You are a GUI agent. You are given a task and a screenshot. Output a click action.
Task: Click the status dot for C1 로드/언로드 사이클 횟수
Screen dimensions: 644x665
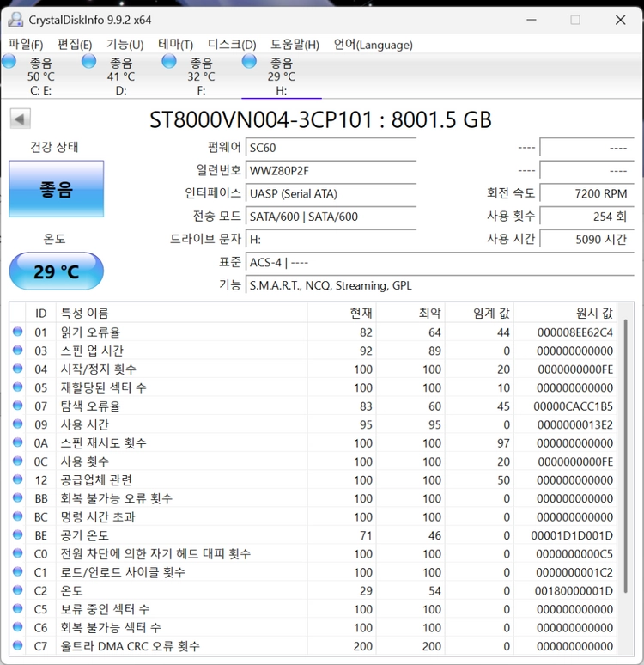pos(17,571)
